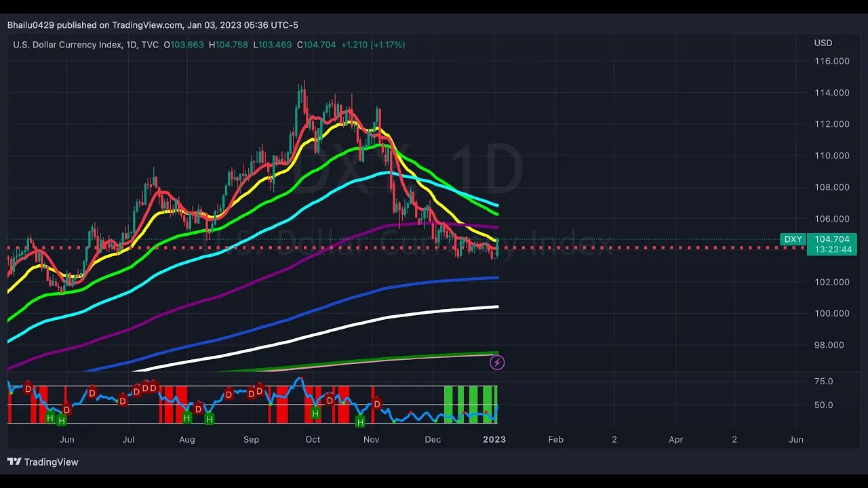Click the 106.000 price axis label
Viewport: 868px width, 488px height.
coord(832,219)
